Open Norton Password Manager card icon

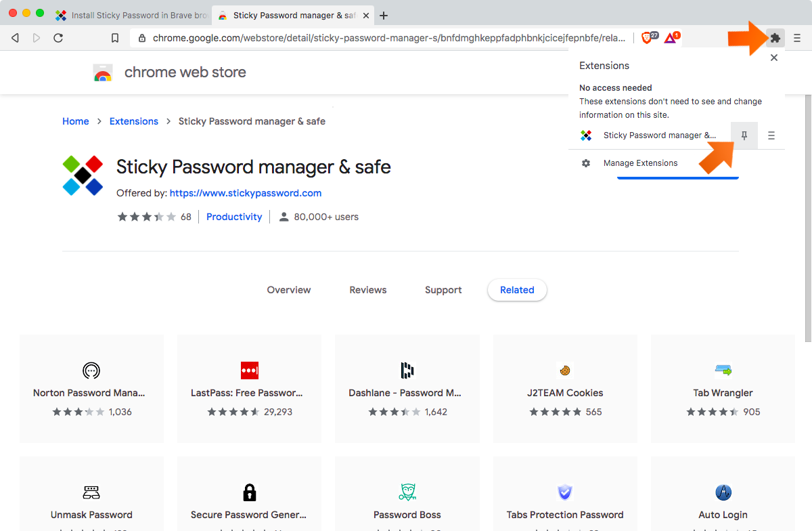click(91, 370)
